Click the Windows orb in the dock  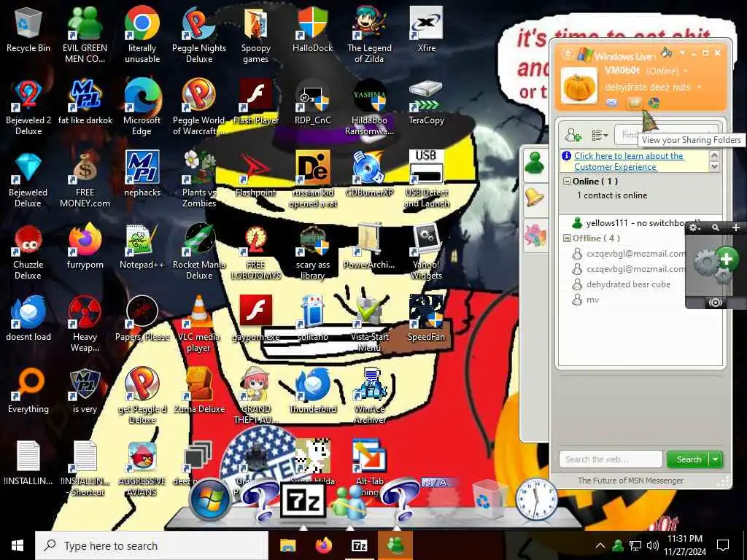(x=210, y=500)
